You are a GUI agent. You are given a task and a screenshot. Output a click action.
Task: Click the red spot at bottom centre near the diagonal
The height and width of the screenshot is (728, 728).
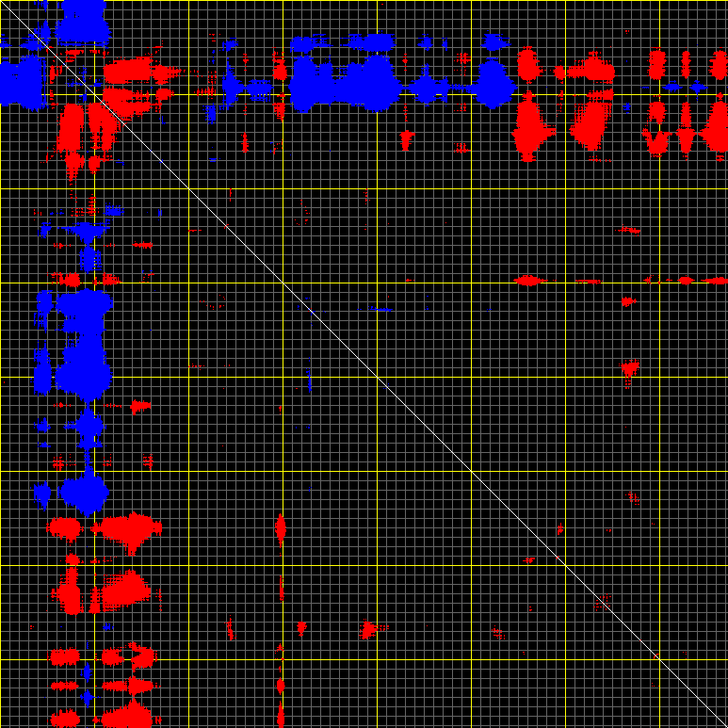tap(367, 628)
